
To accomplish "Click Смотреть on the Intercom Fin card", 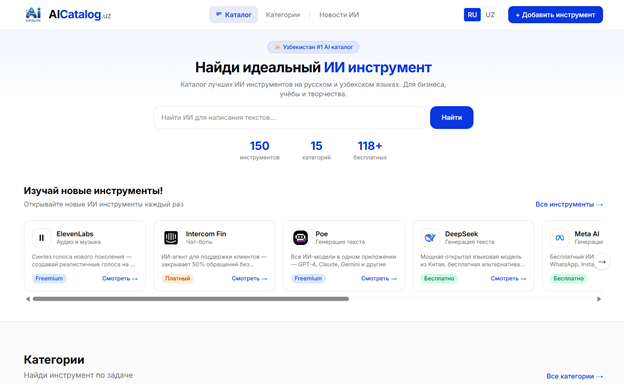I will [x=250, y=279].
